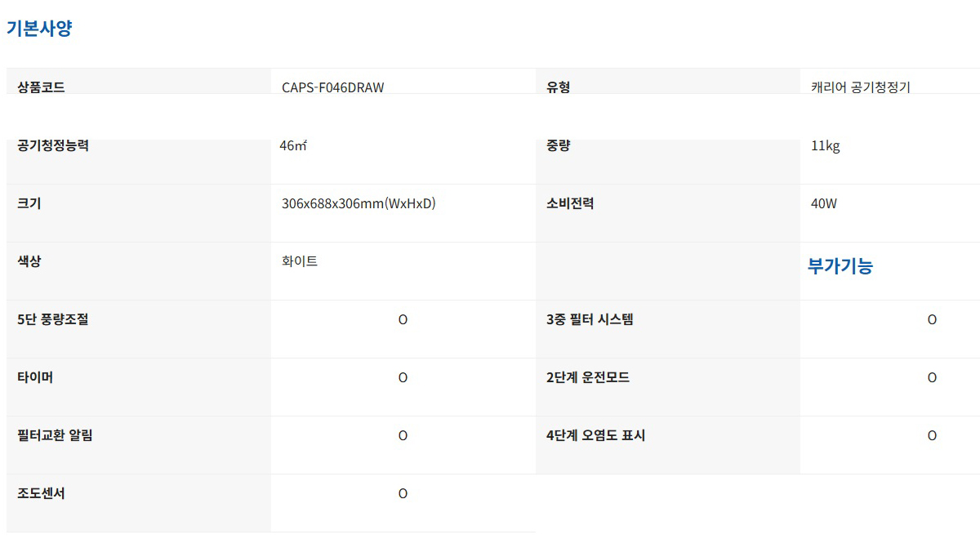Click the O mark in 타이머 row
980x539 pixels.
coord(403,378)
